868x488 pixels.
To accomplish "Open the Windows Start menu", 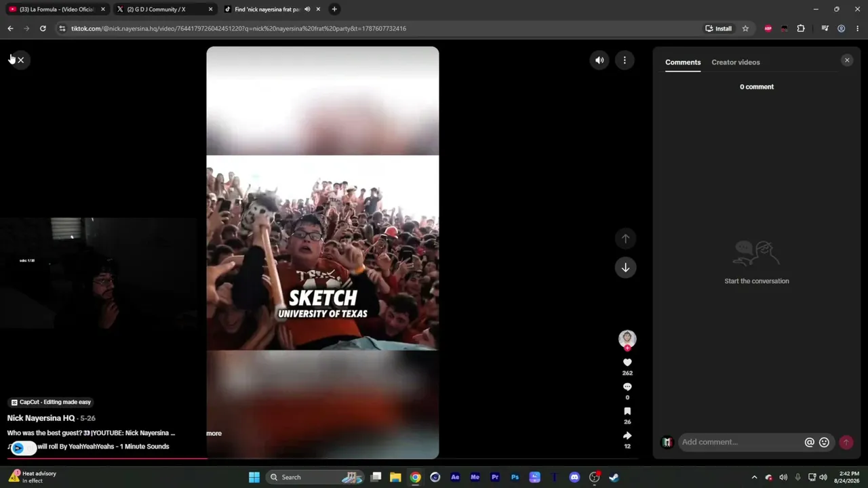I will tap(254, 477).
